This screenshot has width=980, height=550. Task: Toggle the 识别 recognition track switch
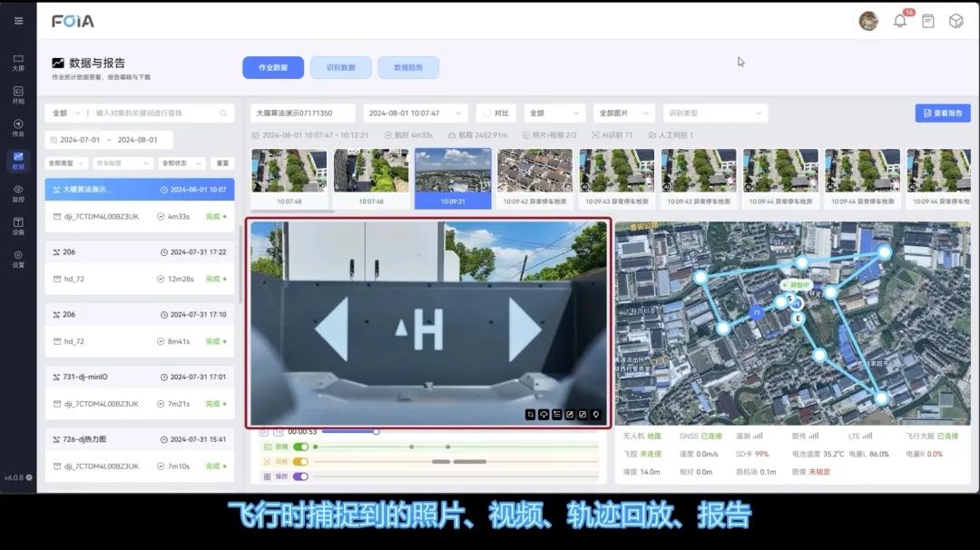click(x=300, y=461)
